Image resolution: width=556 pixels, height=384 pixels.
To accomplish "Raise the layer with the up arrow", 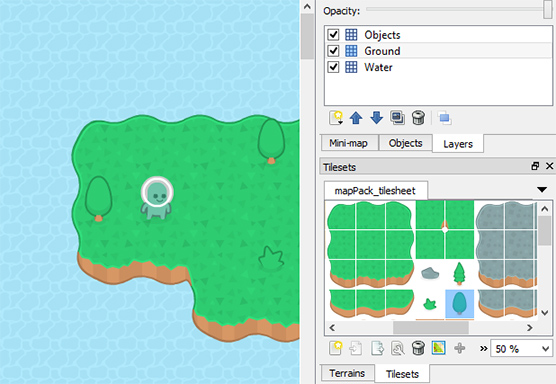I will tap(356, 118).
